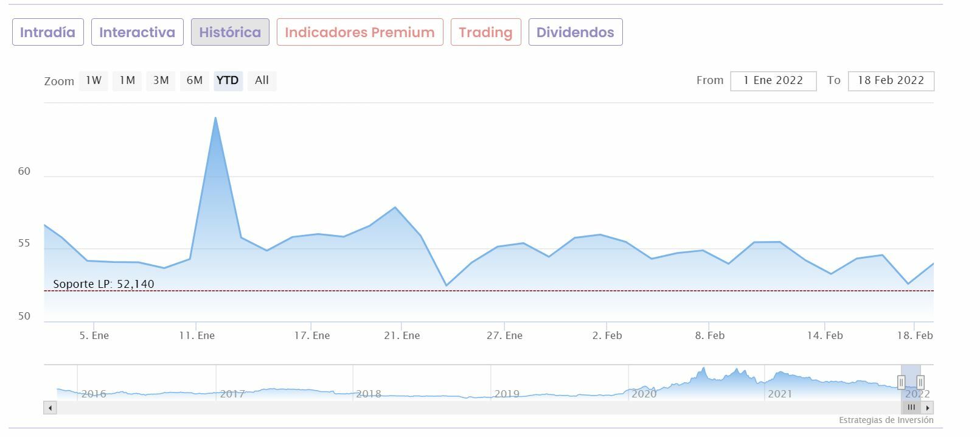The image size is (980, 437).
Task: Show the Dividendos tab
Action: click(575, 32)
